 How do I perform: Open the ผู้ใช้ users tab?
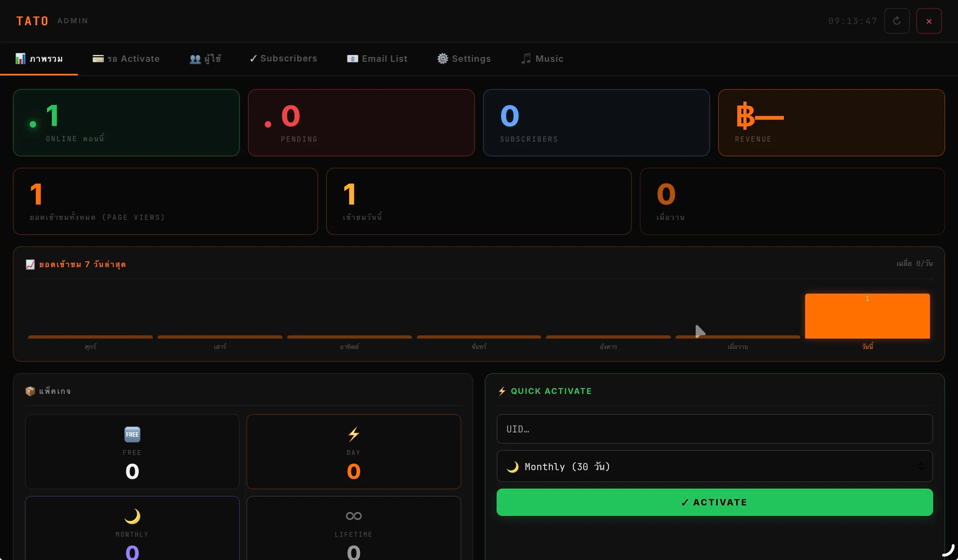(205, 59)
